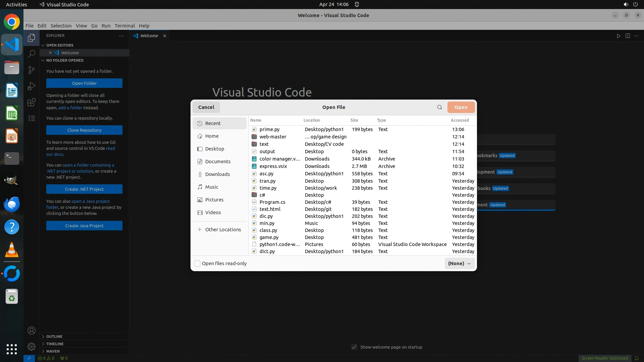The width and height of the screenshot is (644, 362).
Task: Select Downloads in dialog sidebar
Action: pos(217,174)
